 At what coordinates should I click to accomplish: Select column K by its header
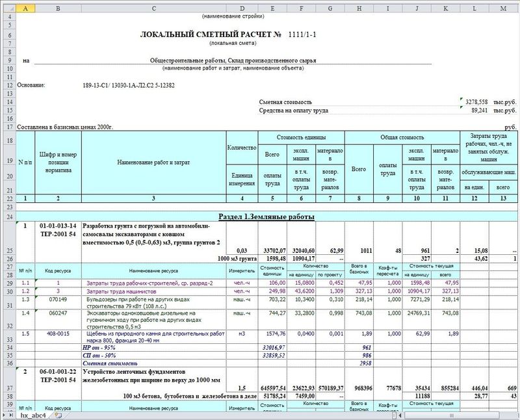click(446, 8)
